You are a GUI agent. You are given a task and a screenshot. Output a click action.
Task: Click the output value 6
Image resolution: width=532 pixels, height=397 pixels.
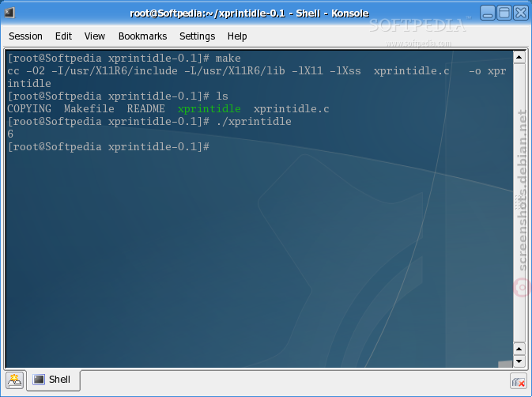pyautogui.click(x=10, y=134)
